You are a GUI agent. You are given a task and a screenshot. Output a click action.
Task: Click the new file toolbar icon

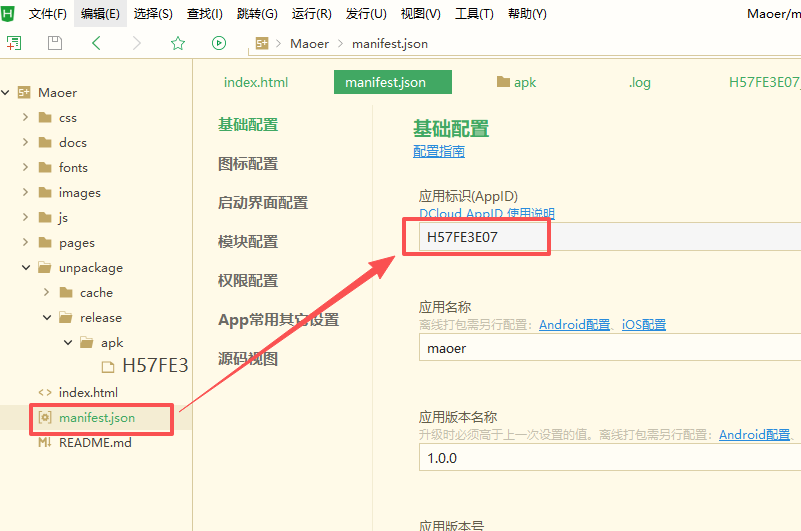click(x=14, y=43)
